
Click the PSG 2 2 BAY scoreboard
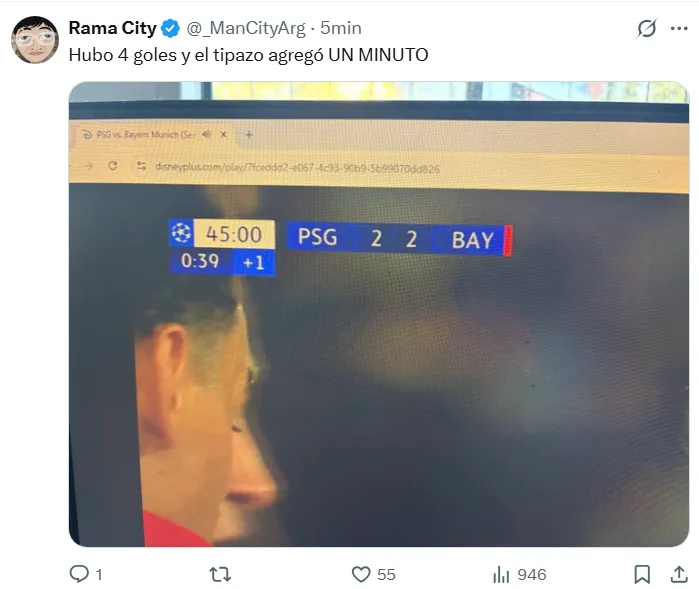click(x=399, y=239)
